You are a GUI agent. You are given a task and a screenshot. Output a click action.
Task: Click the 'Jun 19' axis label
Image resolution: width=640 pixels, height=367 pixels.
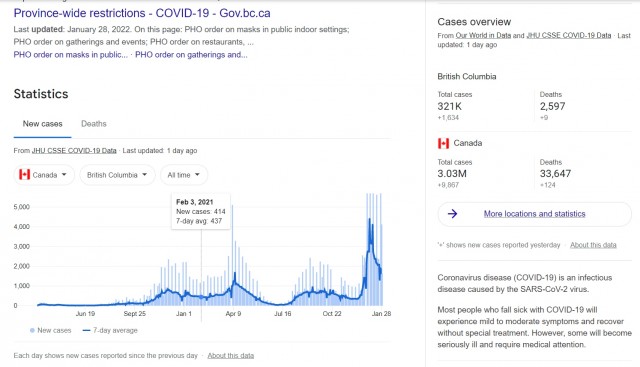click(85, 314)
